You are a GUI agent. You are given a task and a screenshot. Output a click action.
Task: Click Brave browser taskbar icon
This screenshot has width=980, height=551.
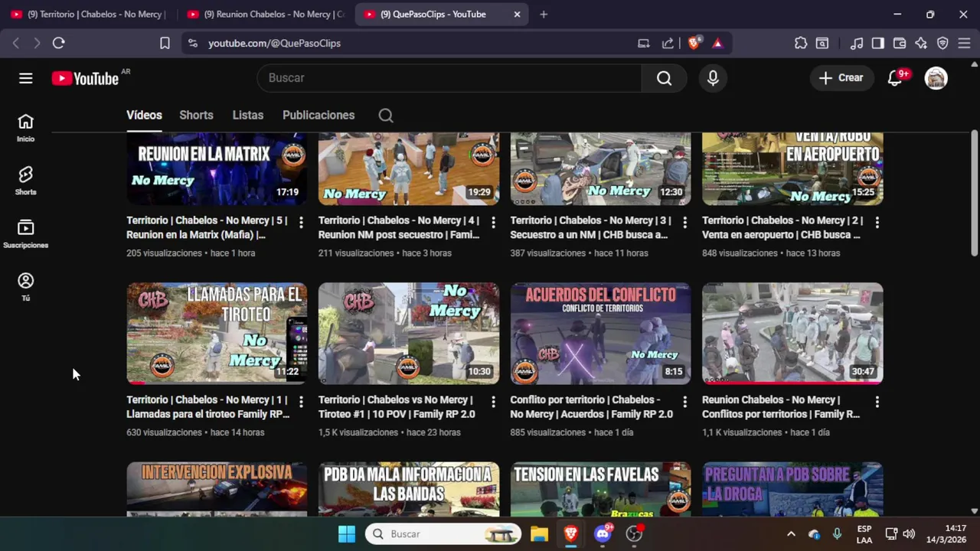point(571,534)
